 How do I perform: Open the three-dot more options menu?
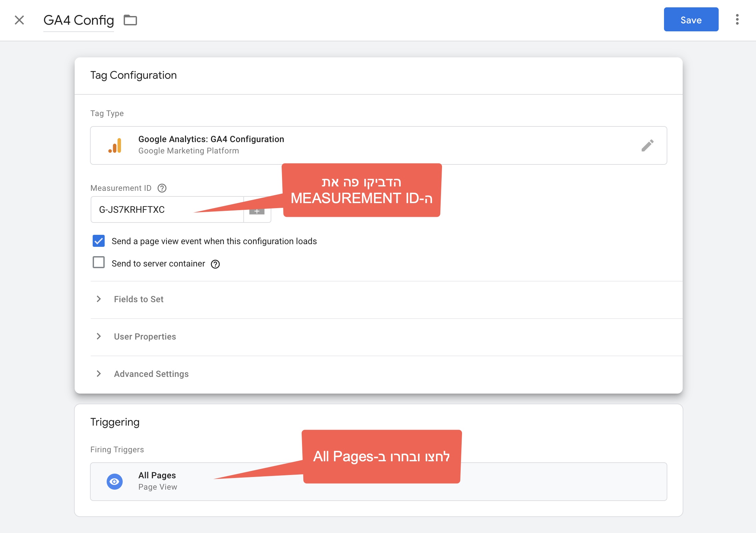click(737, 20)
